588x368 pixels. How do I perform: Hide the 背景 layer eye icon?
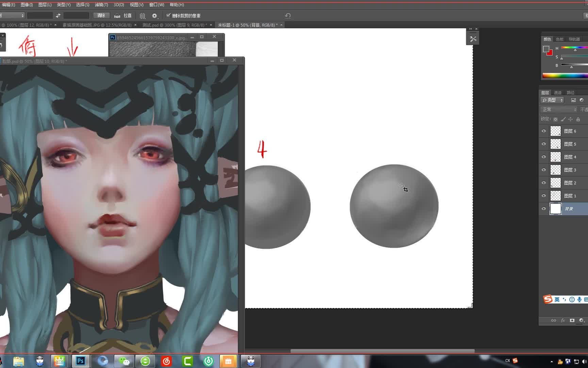click(544, 209)
